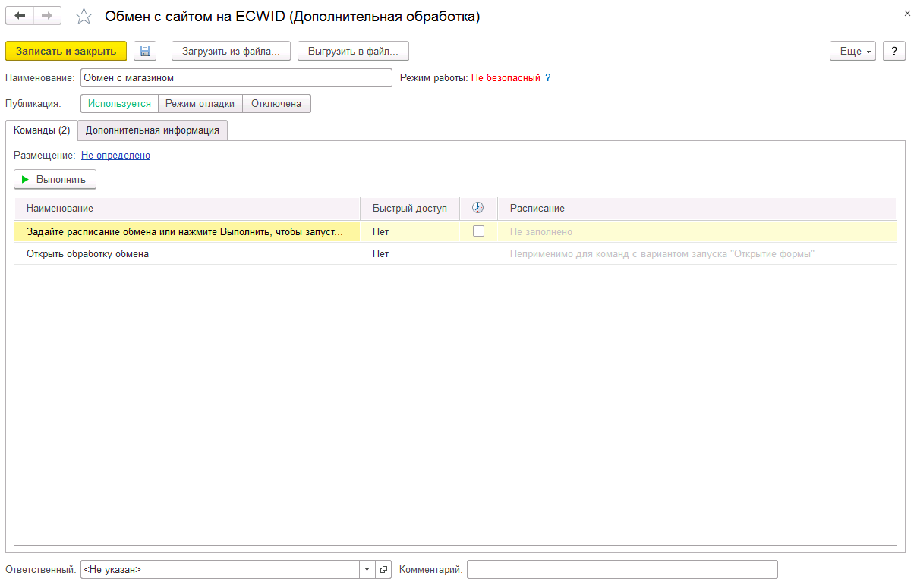917x588 pixels.
Task: Click Нет in the Задайте расписание row
Action: 380,231
